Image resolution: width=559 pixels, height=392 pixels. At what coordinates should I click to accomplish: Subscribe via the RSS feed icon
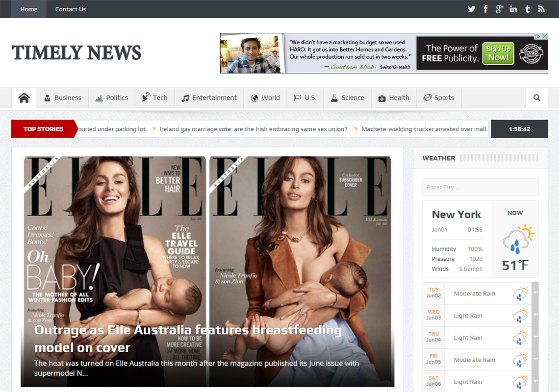541,9
